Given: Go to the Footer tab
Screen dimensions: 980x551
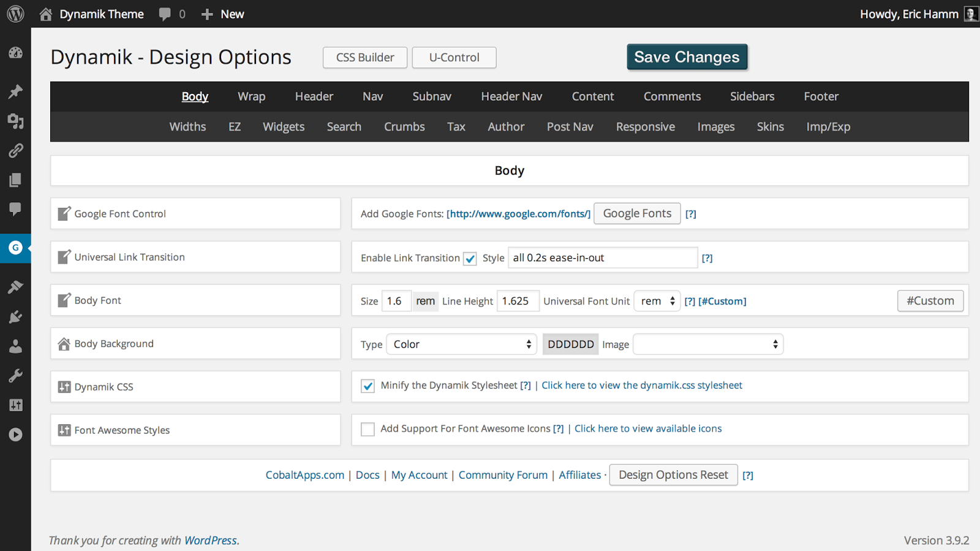Looking at the screenshot, I should click(x=821, y=96).
